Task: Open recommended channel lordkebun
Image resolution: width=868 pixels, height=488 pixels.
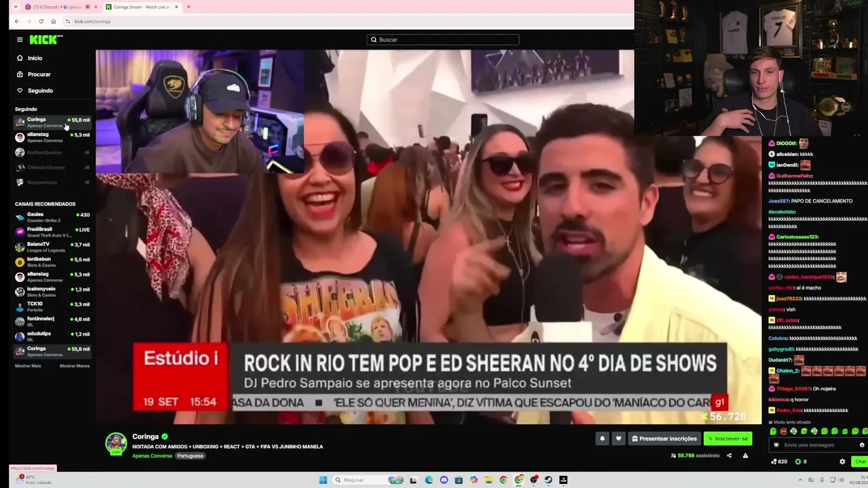Action: coord(53,262)
